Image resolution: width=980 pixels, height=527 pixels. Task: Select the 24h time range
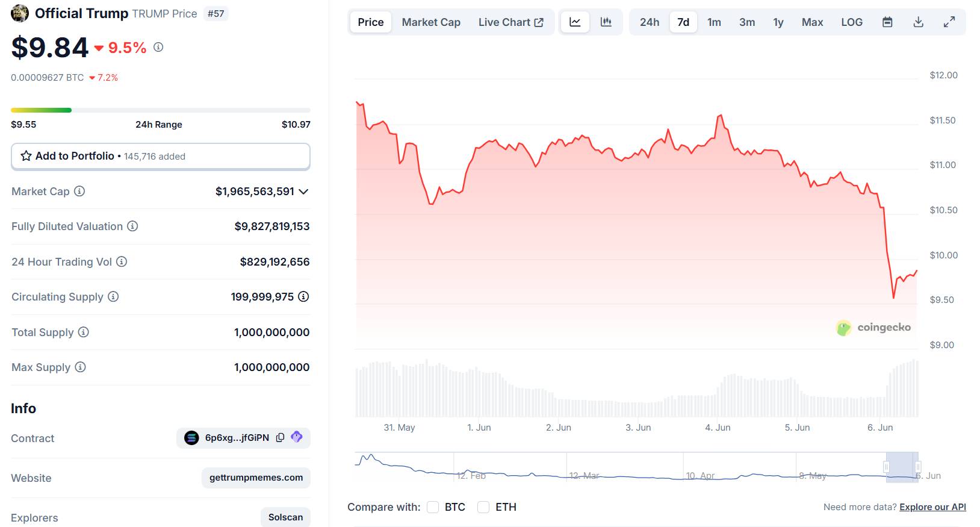click(x=650, y=22)
